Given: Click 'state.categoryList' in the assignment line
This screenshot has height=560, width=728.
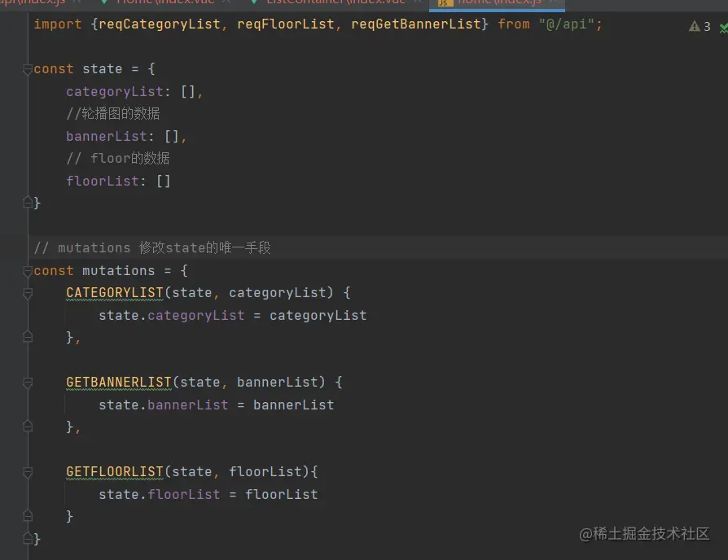Looking at the screenshot, I should click(172, 316).
